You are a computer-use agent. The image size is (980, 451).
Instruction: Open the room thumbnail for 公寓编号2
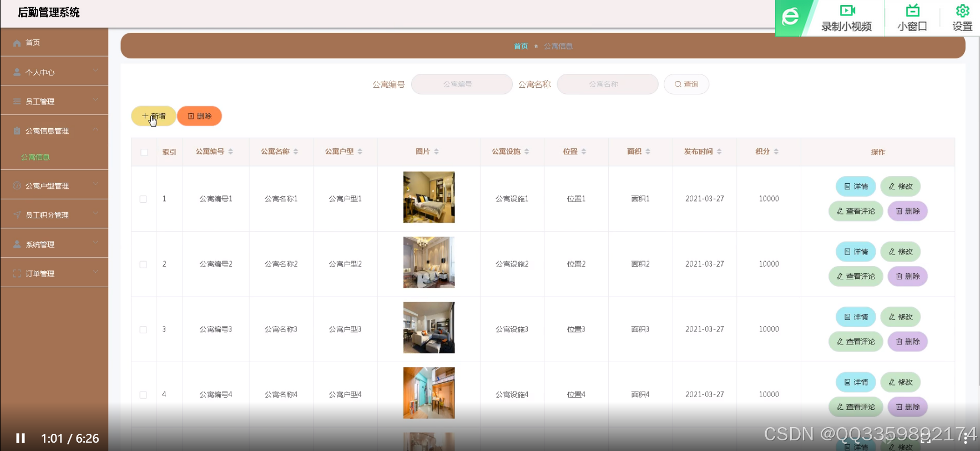(429, 262)
